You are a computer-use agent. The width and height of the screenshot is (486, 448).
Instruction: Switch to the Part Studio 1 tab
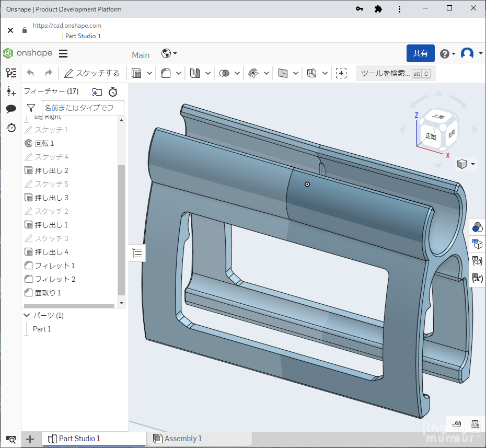point(94,439)
